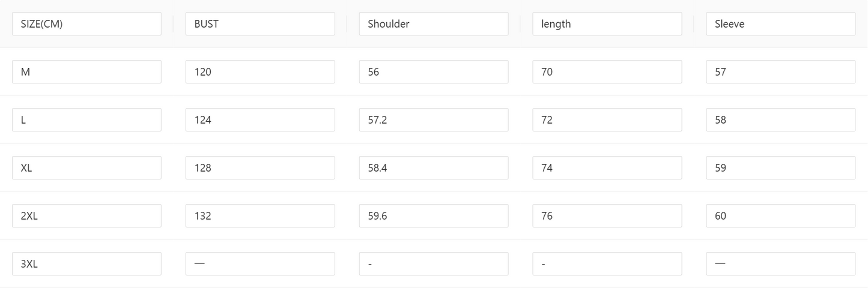Edit the empty 3XL bust field
The height and width of the screenshot is (288, 868).
pos(260,264)
